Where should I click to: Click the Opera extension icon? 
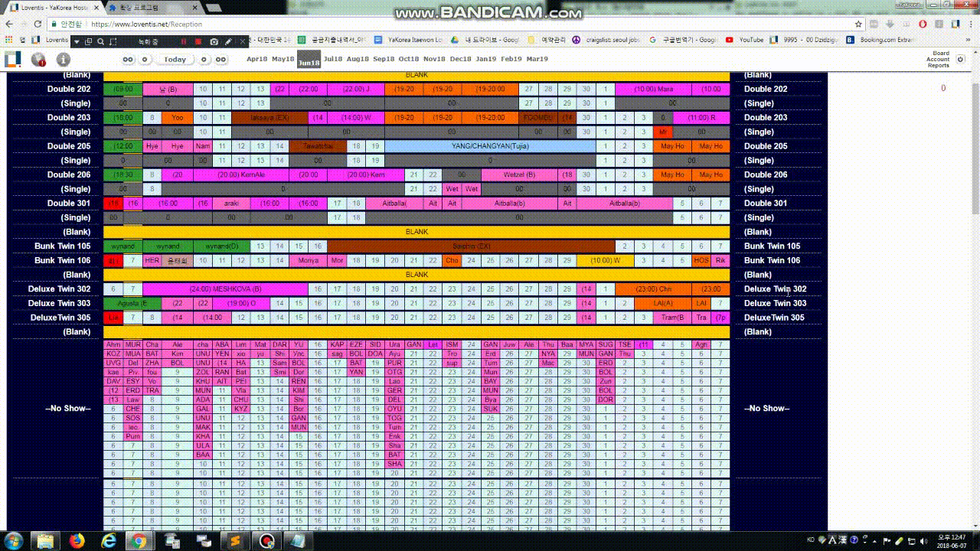(x=922, y=24)
